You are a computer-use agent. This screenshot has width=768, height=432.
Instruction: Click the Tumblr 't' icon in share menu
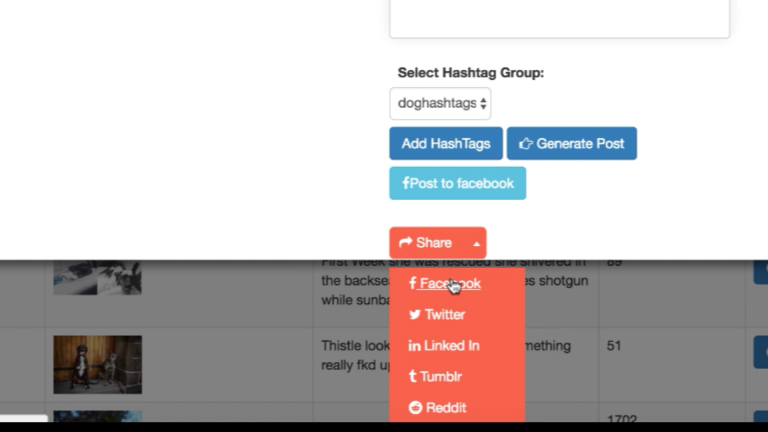(413, 377)
